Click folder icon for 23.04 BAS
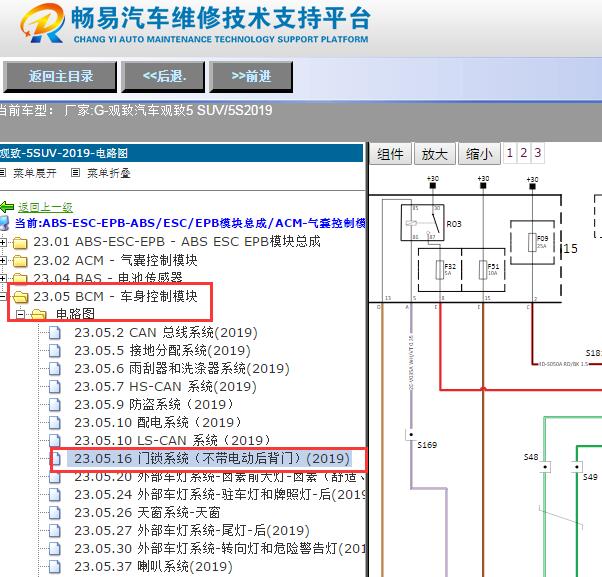The image size is (602, 577). (20, 278)
